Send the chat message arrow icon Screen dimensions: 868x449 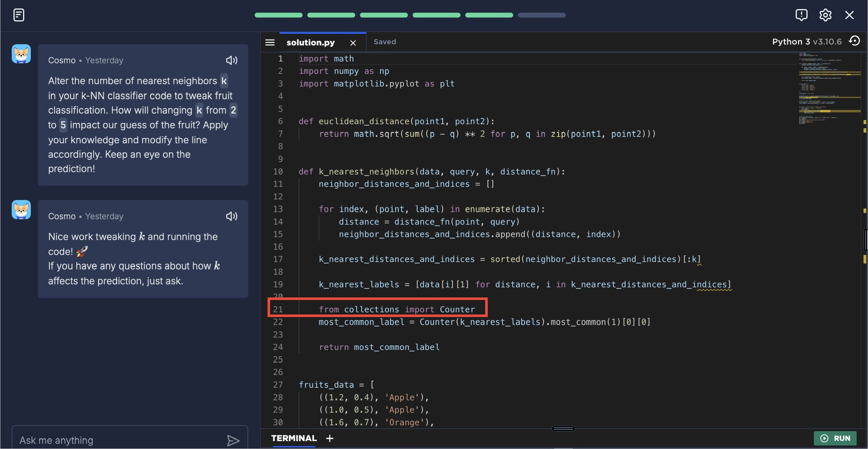(233, 440)
